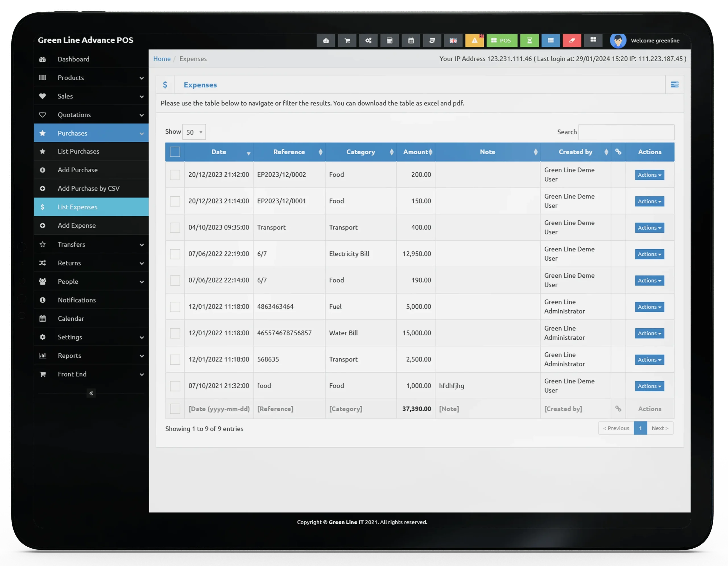The height and width of the screenshot is (566, 728).
Task: Follow the Home breadcrumb link
Action: [x=162, y=59]
